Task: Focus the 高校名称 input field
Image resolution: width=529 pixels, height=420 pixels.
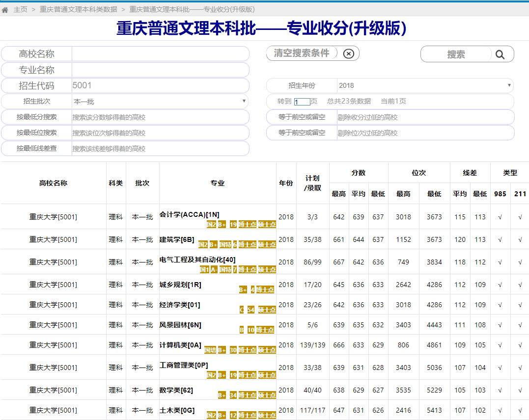Action: [160, 54]
